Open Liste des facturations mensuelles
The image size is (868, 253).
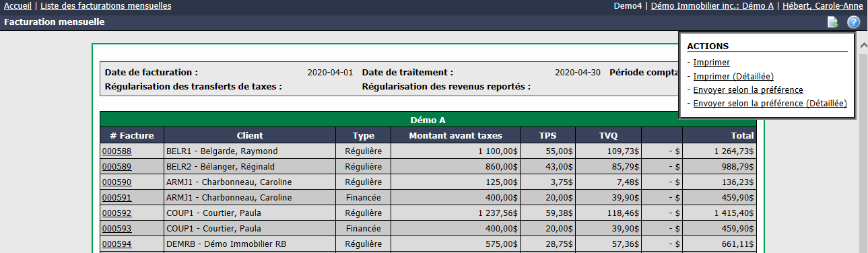click(106, 6)
